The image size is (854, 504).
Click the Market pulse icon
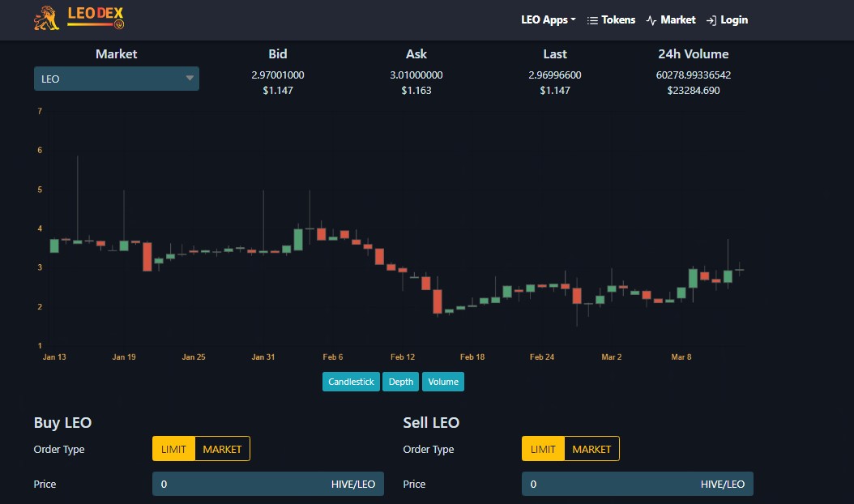(x=651, y=21)
